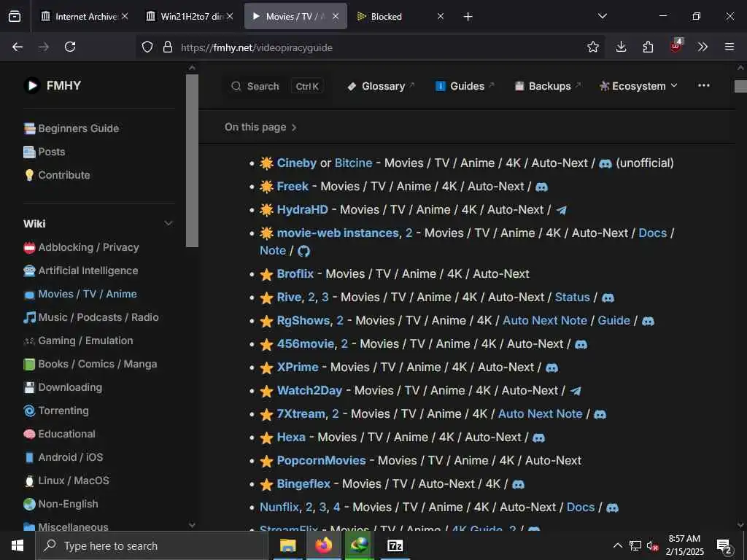Click the sidebar scrollbar thumb
The image size is (747, 560).
tap(192, 160)
